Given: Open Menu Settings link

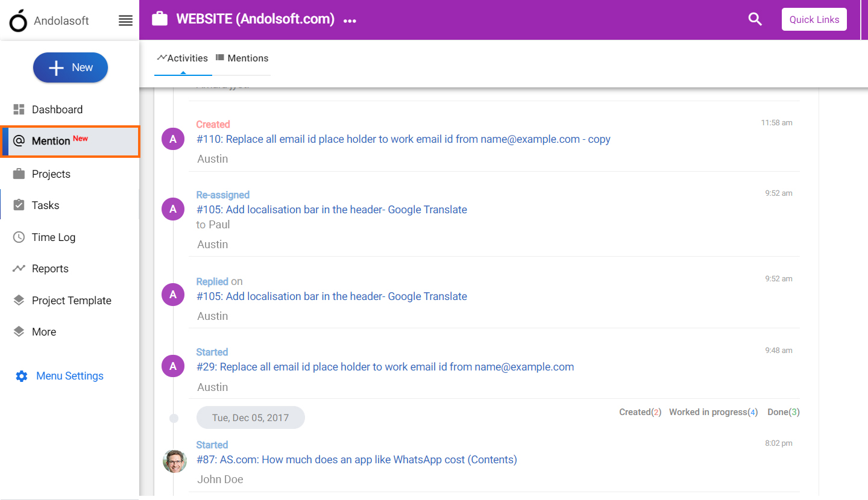Looking at the screenshot, I should click(x=70, y=376).
